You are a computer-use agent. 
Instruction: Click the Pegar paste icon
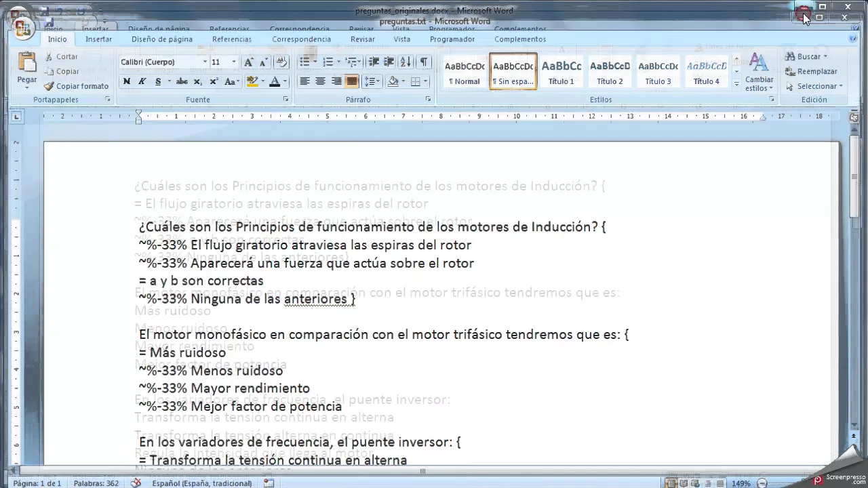27,62
